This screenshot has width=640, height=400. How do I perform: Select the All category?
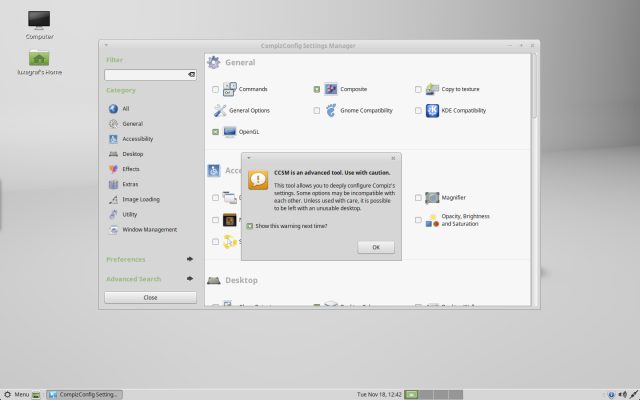pyautogui.click(x=126, y=109)
